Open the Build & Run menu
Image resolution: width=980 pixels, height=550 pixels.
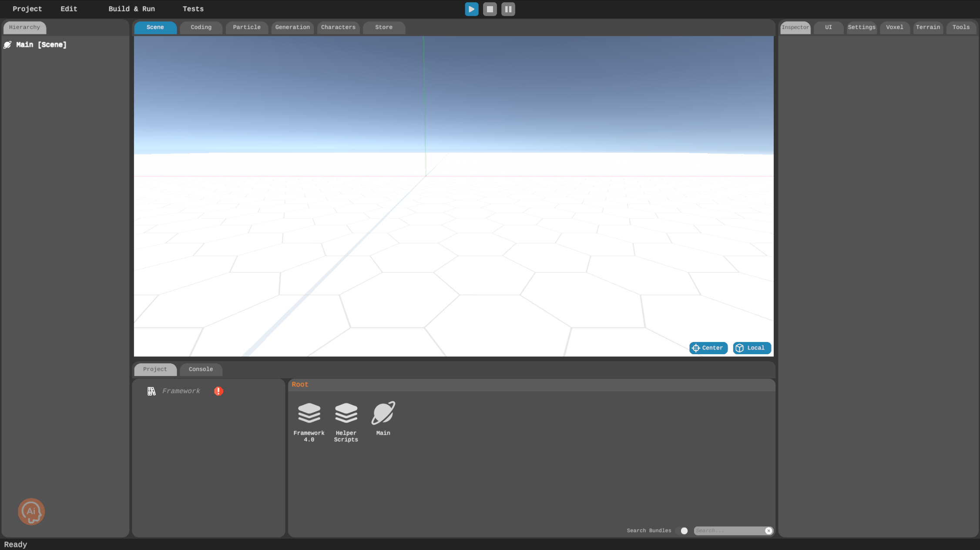coord(131,9)
